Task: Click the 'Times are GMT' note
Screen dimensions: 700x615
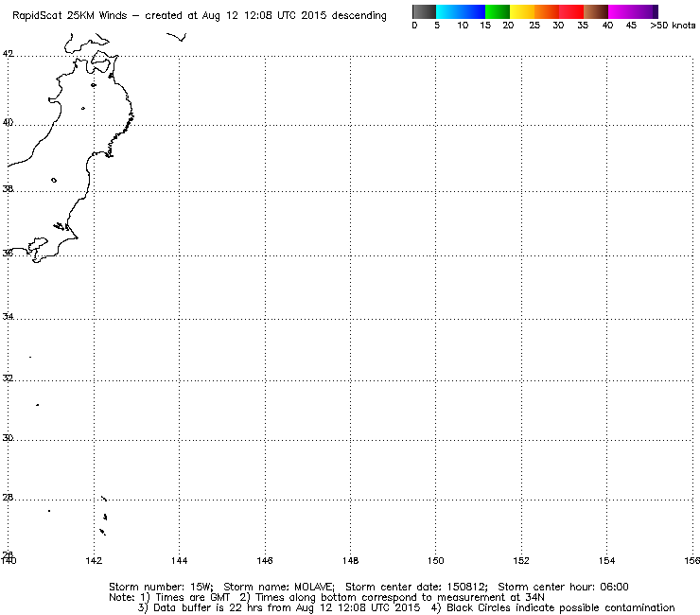Action: pyautogui.click(x=192, y=598)
